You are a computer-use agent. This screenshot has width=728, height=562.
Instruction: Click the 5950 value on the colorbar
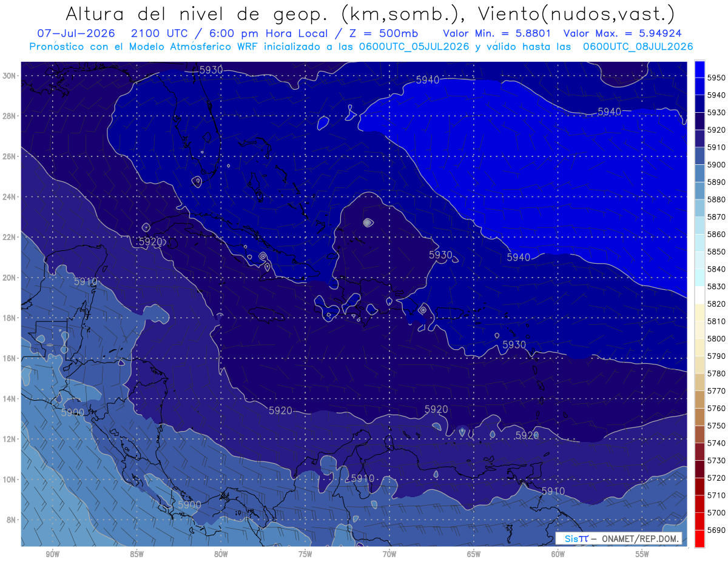pos(716,78)
